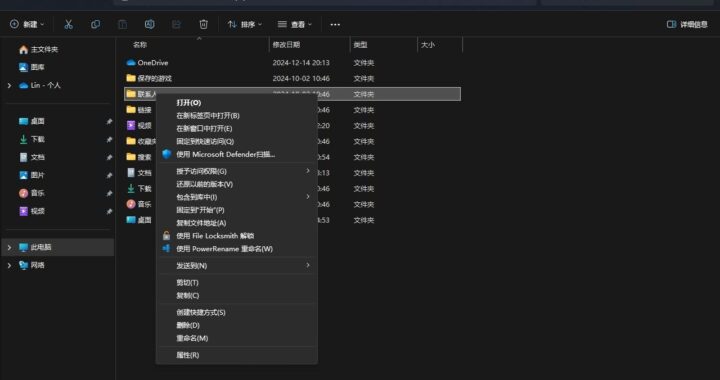
Task: Click the 搜索 folder icon in file list
Action: tap(131, 156)
